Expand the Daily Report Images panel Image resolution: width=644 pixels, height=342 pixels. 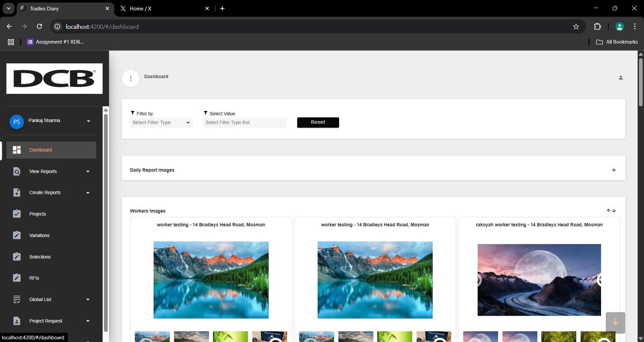pos(614,170)
